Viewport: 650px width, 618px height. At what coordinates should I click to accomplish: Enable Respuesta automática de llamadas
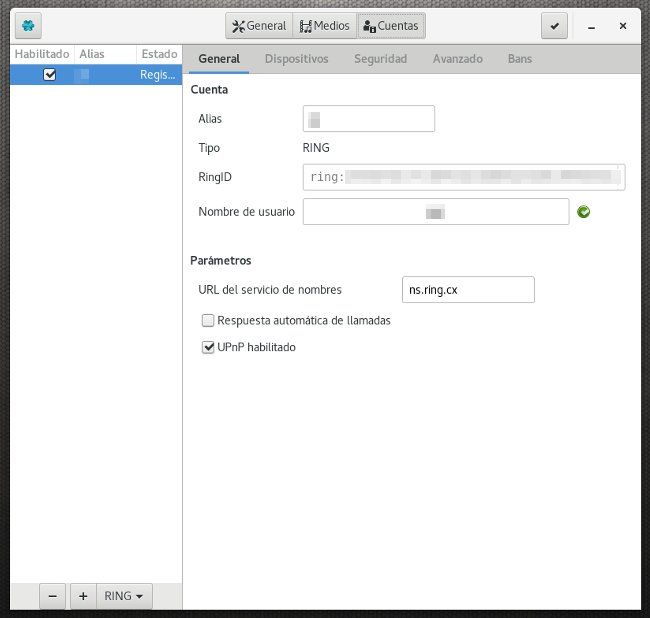pyautogui.click(x=209, y=321)
